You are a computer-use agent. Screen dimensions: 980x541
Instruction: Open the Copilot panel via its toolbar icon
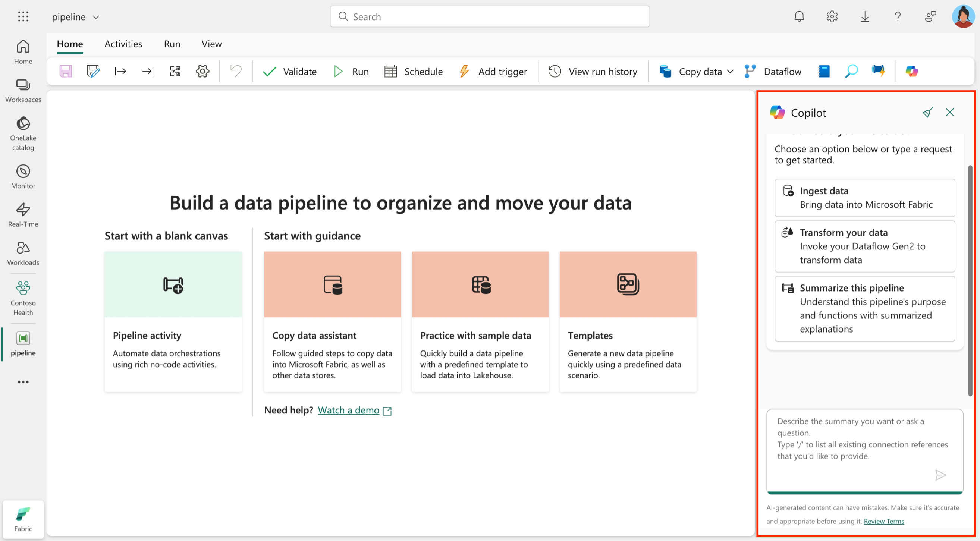911,71
